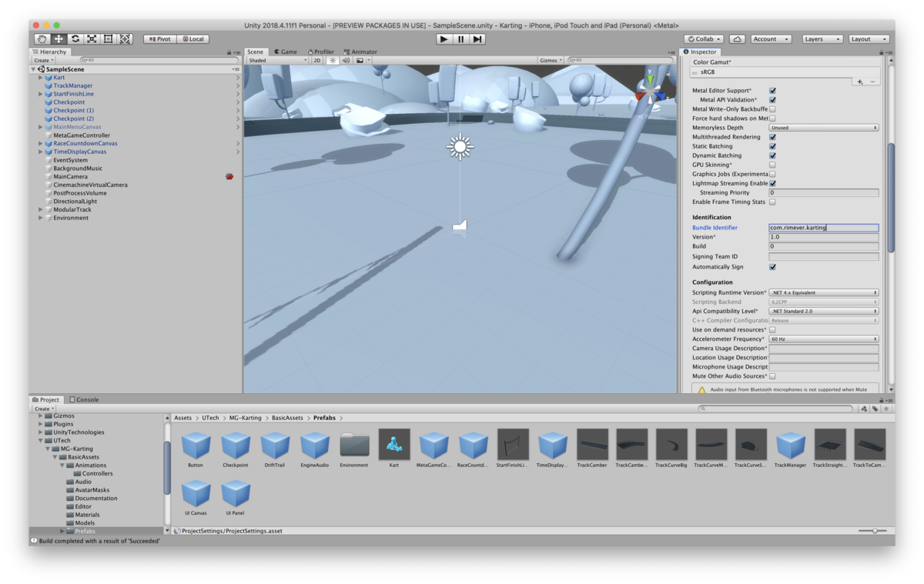Select the Rotate tool
924x584 pixels.
(x=76, y=38)
